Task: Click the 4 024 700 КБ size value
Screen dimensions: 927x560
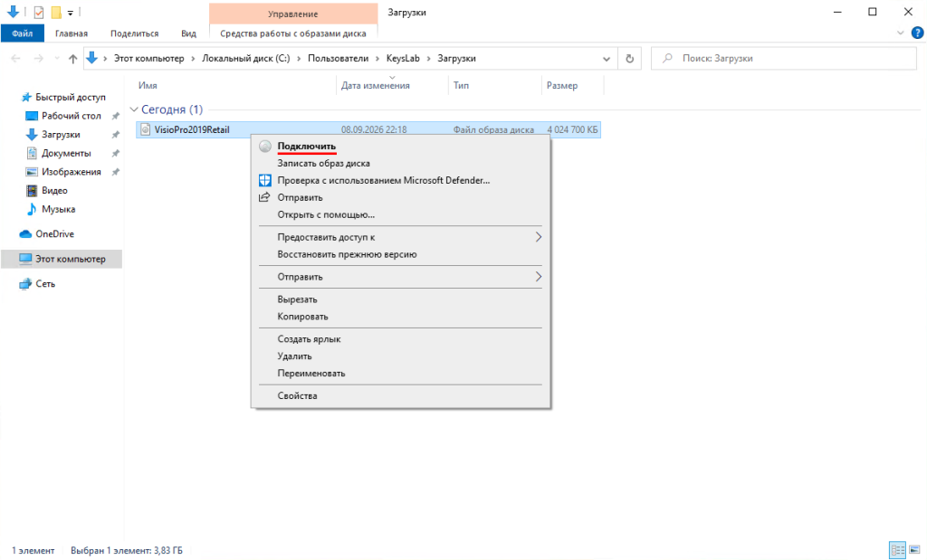Action: (572, 129)
